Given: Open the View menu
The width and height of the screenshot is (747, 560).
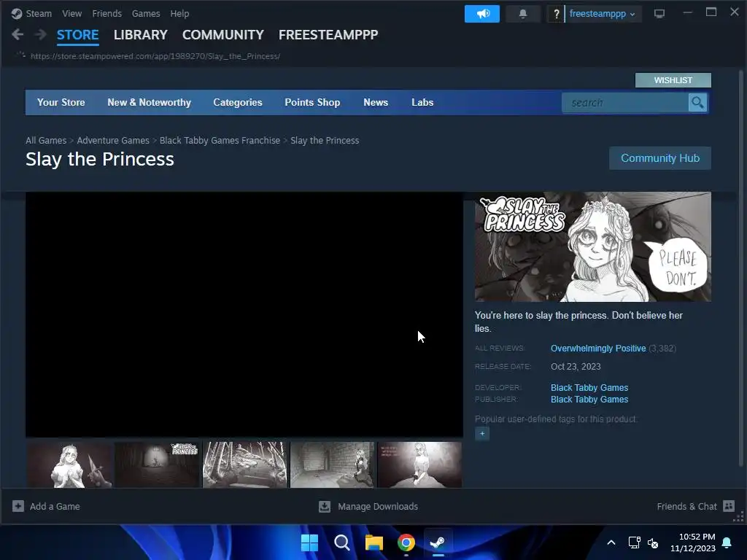Looking at the screenshot, I should [71, 13].
